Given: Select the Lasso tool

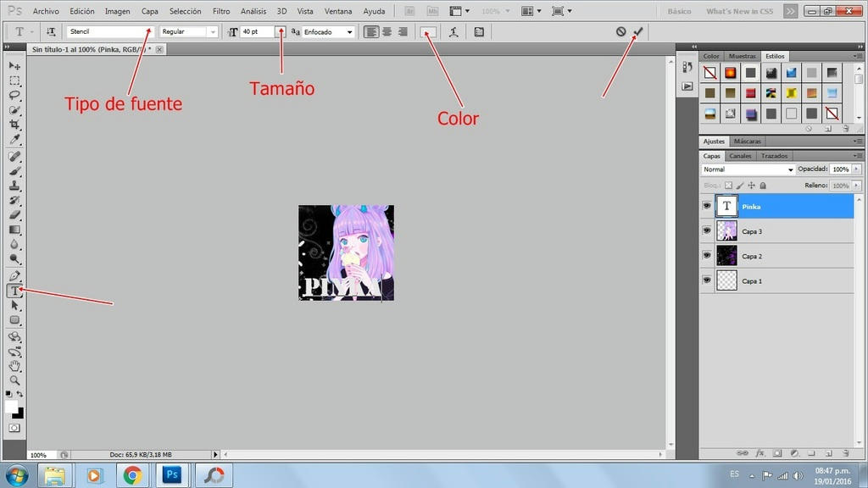Looking at the screenshot, I should click(14, 95).
